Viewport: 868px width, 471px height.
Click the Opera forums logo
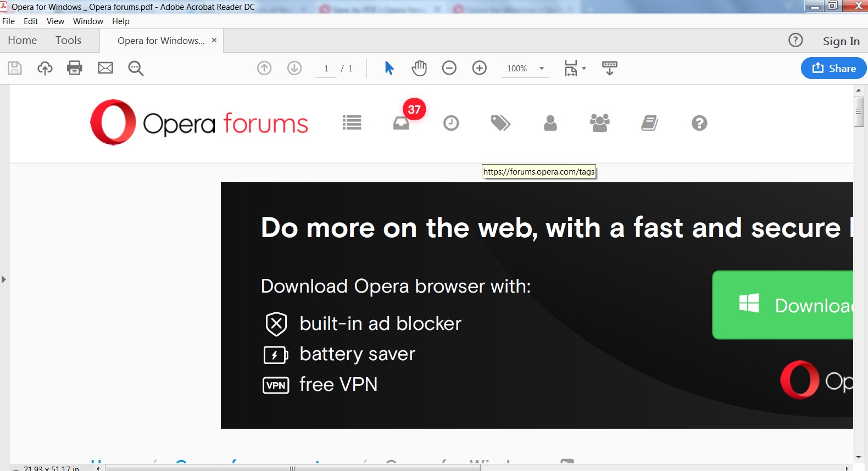(199, 122)
